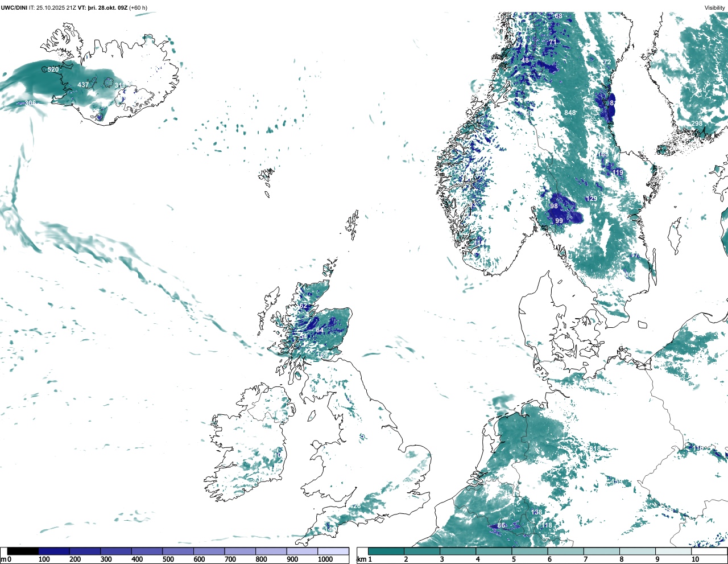Viewport: 728px width, 564px height.
Task: Click the 600–700 m visibility legend swatch
Action: tap(209, 551)
